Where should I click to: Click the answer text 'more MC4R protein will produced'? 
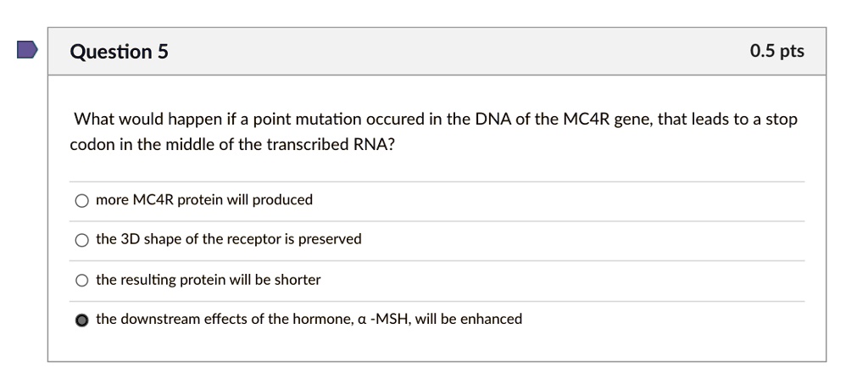tap(204, 200)
